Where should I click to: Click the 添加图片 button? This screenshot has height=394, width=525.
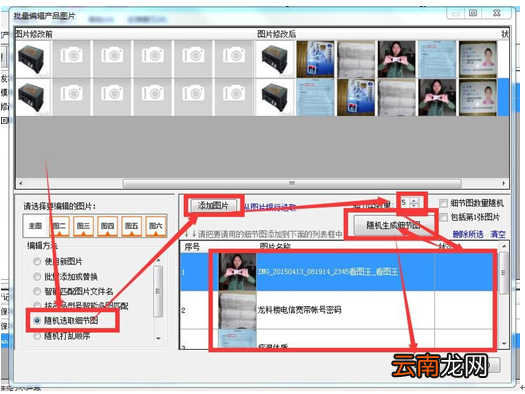click(213, 206)
